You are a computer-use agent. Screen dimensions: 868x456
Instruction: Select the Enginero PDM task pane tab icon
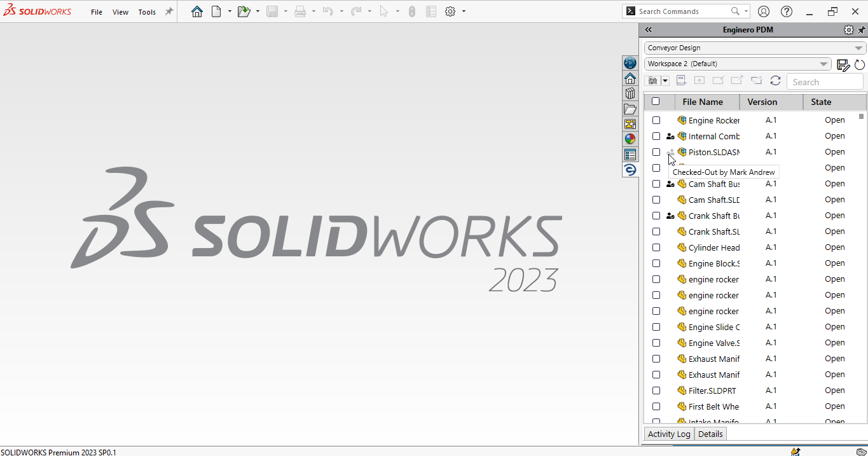(x=630, y=170)
